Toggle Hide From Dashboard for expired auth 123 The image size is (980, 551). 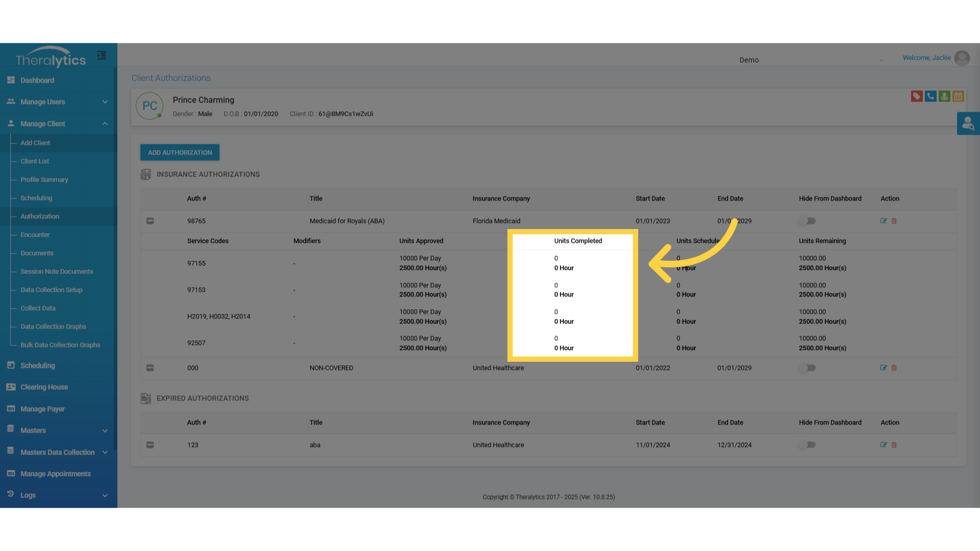coord(807,445)
